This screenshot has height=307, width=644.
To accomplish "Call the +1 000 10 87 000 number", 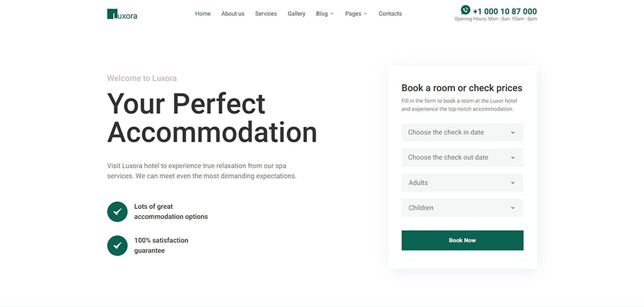I will point(505,11).
